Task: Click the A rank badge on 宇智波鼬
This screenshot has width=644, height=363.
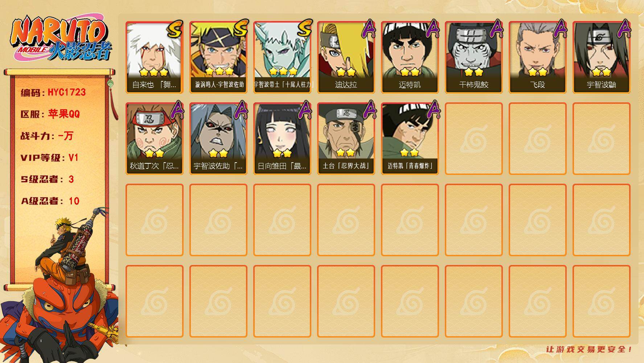Action: pos(624,29)
